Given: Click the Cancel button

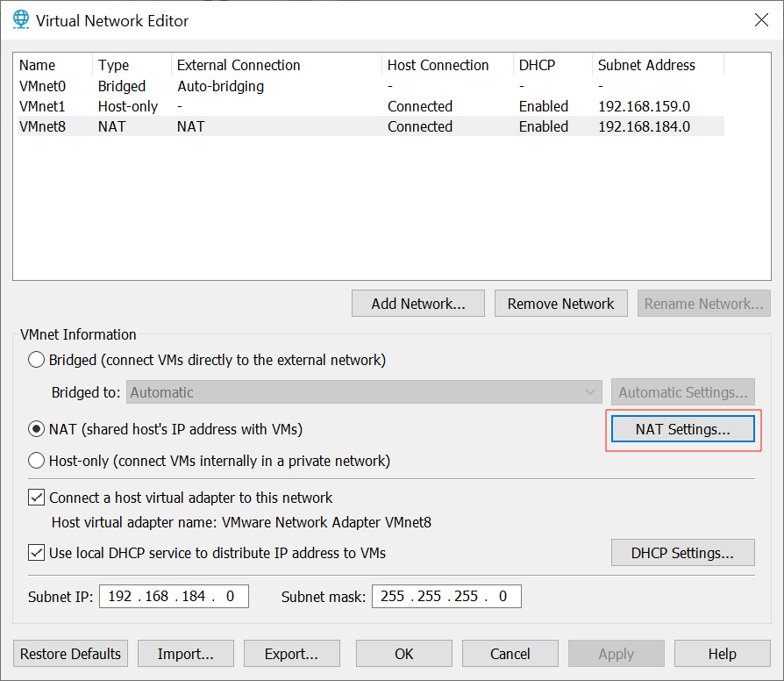Looking at the screenshot, I should [510, 654].
